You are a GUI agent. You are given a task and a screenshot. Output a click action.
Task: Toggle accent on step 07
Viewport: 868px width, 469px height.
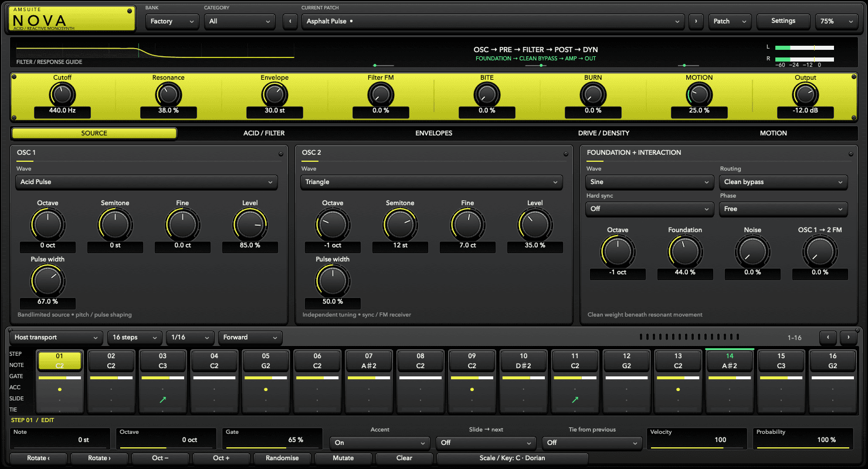pyautogui.click(x=368, y=389)
